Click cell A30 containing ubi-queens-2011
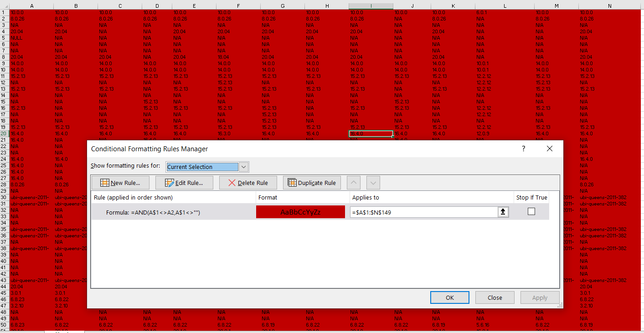Screen dimensions: 644x333 31,197
